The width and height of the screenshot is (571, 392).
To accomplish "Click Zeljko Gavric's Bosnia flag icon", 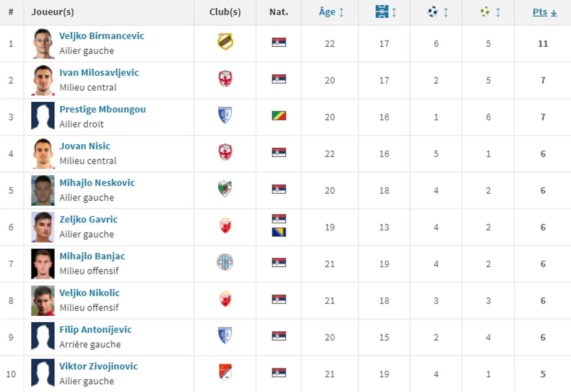I will point(279,232).
